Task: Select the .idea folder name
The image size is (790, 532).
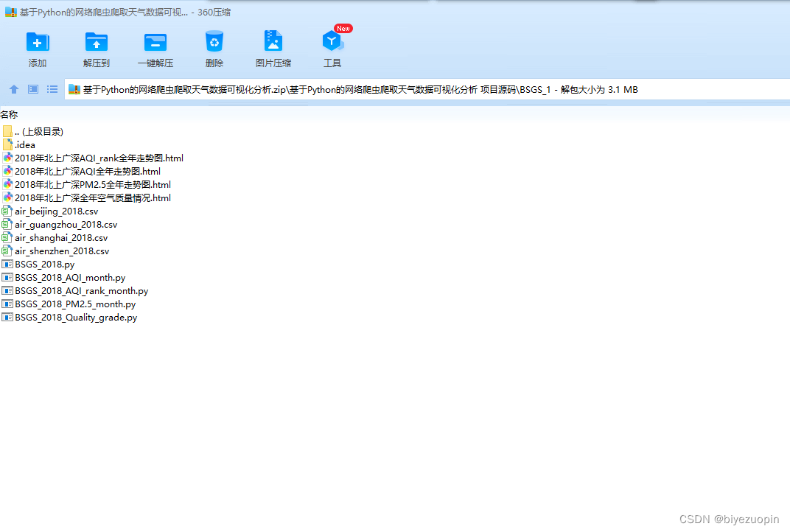Action: (25, 144)
